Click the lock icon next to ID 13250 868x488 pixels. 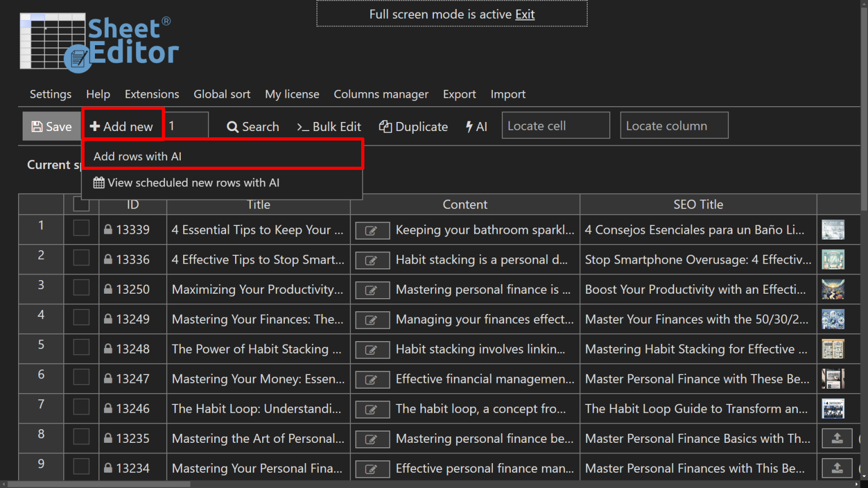coord(107,289)
